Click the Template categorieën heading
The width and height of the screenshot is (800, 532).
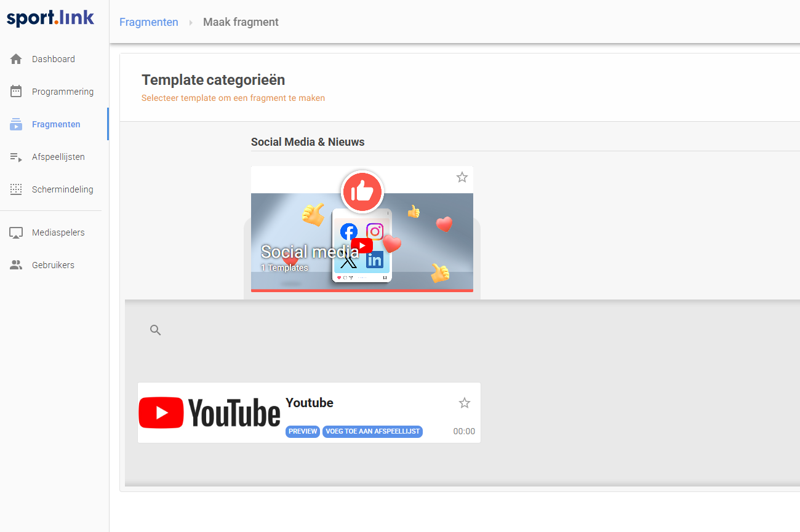[x=214, y=80]
